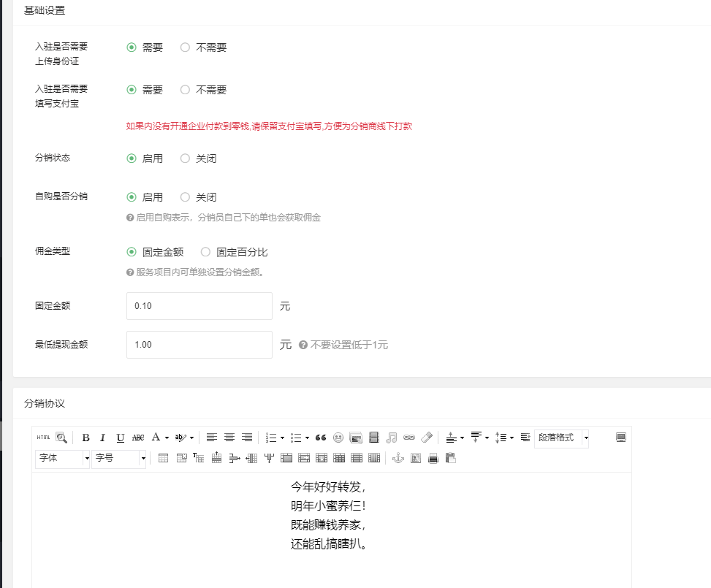Apply strikethrough to selected text
The image size is (711, 588).
(x=138, y=438)
